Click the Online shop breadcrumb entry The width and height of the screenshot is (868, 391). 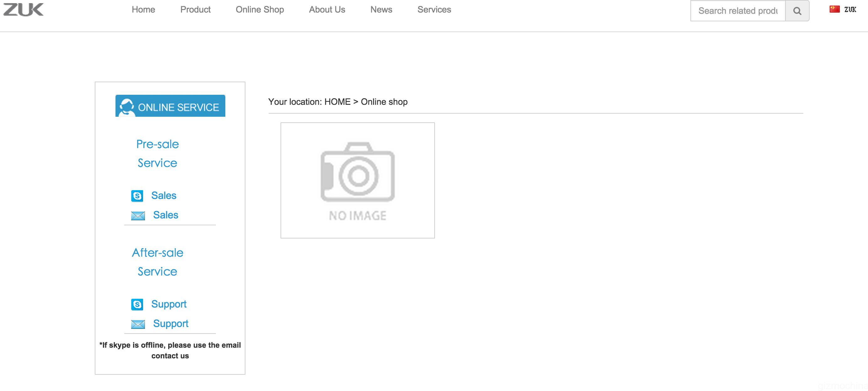(x=384, y=101)
